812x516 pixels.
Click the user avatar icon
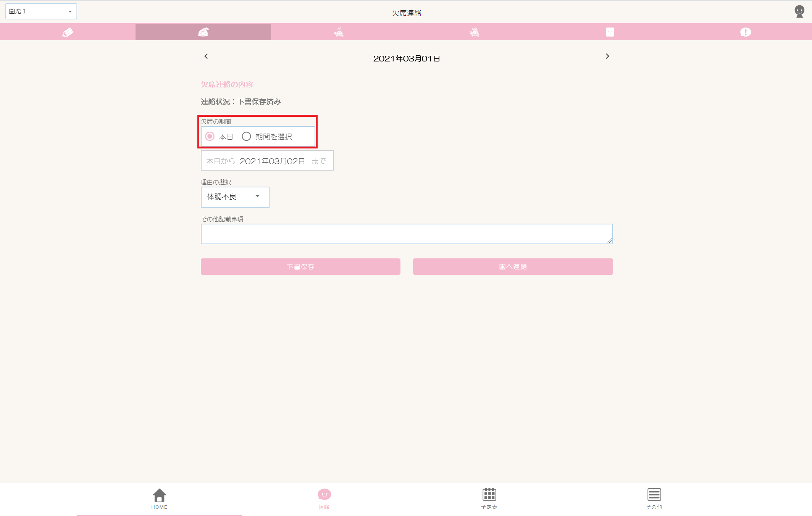coord(799,11)
